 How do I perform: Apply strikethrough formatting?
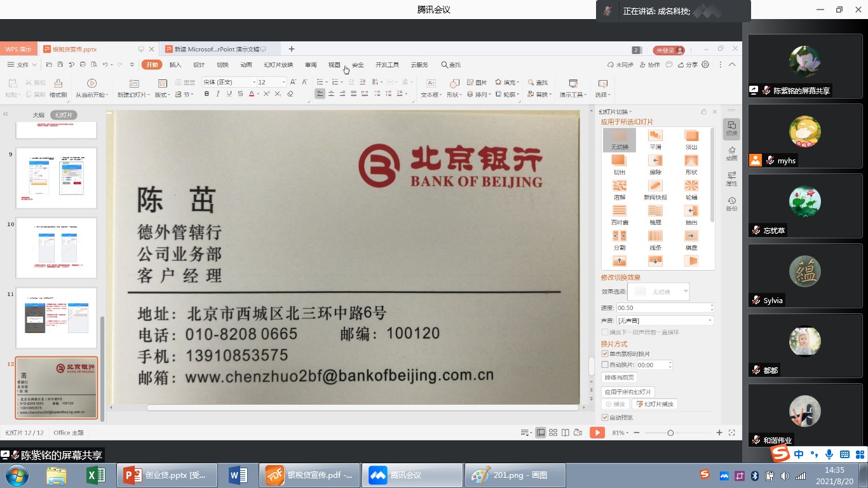coord(240,94)
